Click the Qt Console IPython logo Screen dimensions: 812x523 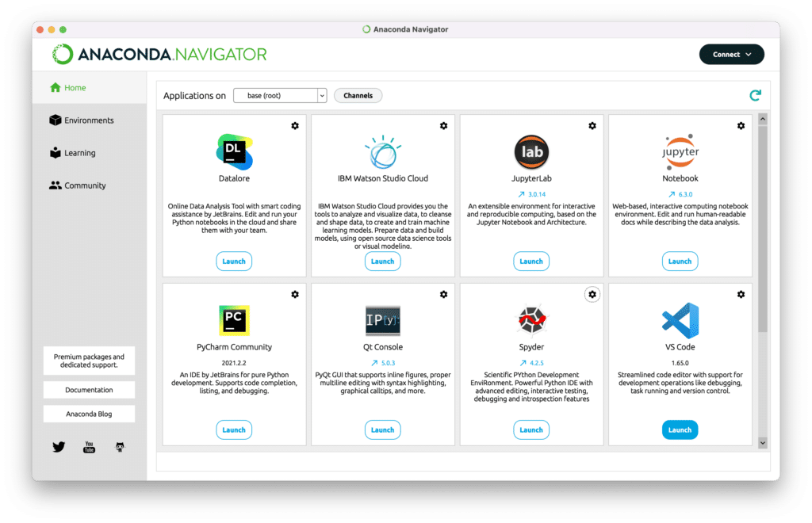pos(383,320)
